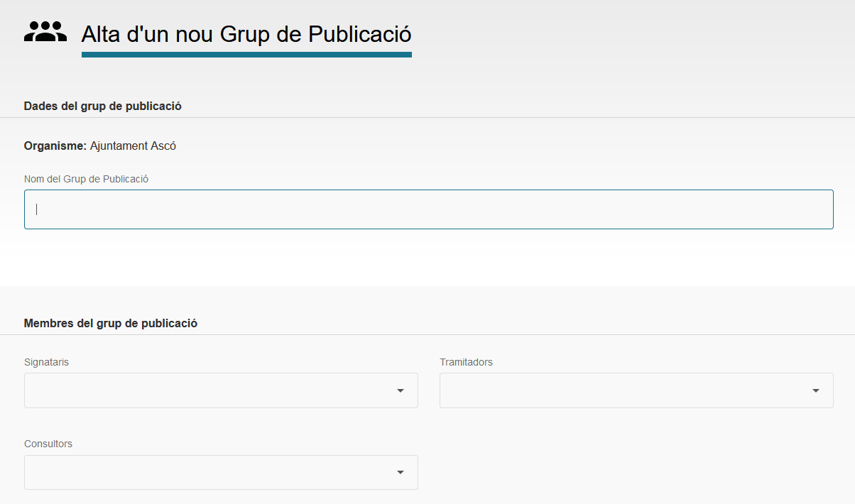Click the "Organisme:" bold label

55,146
